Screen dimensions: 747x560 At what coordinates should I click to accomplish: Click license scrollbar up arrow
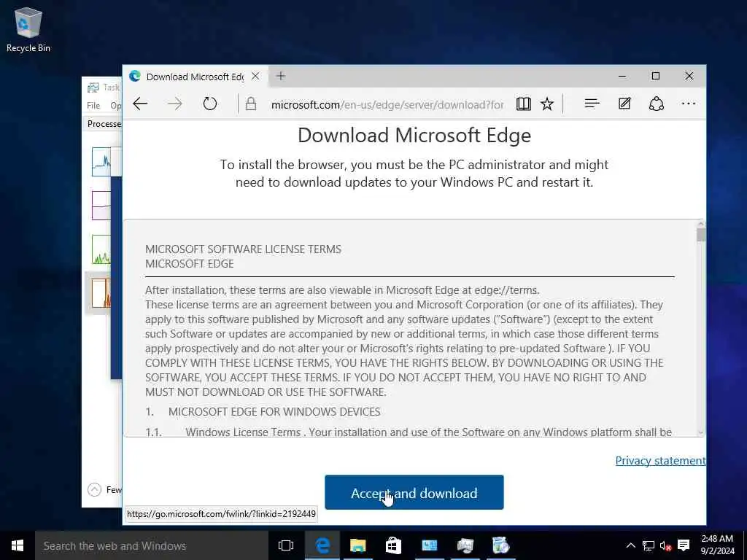[701, 223]
